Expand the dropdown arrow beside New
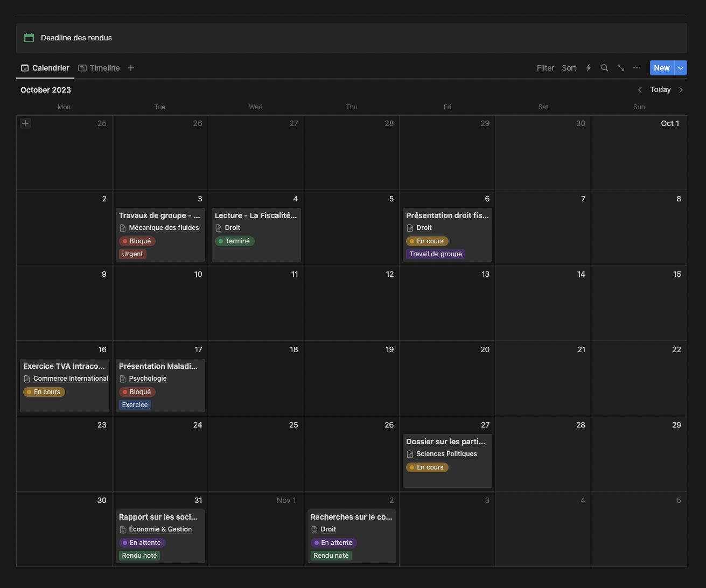This screenshot has height=588, width=706. (681, 68)
